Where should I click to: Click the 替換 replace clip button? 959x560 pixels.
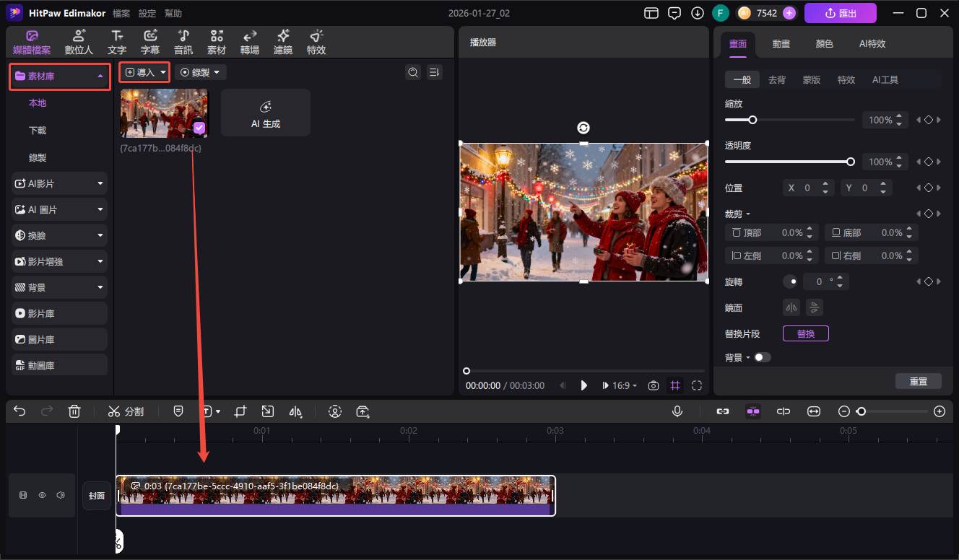805,333
